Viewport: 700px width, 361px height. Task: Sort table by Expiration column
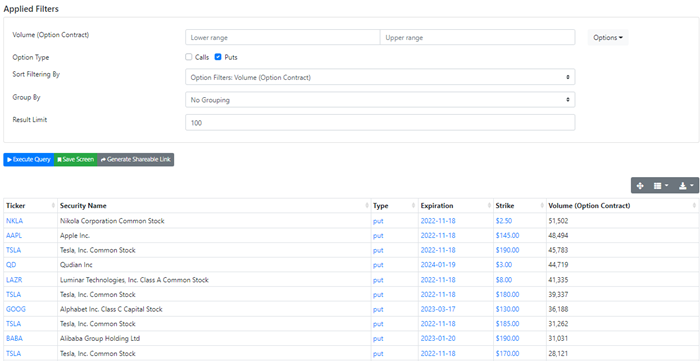pyautogui.click(x=455, y=206)
